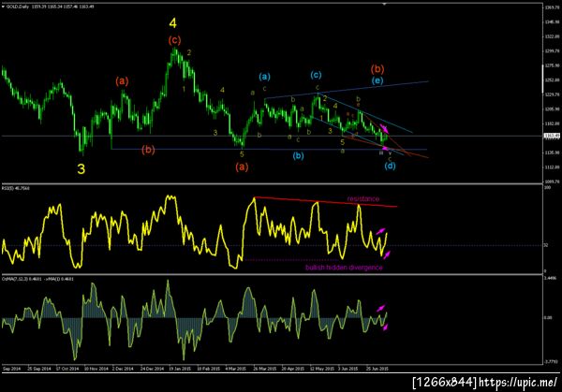The width and height of the screenshot is (562, 392).
Task: Select blue (e) wave label
Action: (x=377, y=80)
